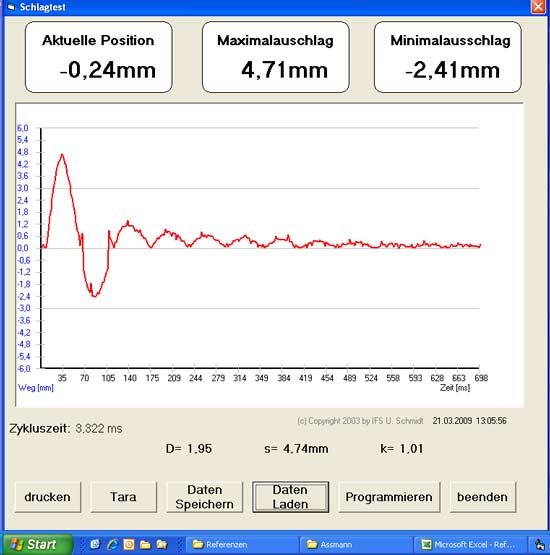Click the orange clock quick launch icon
Screen dimensions: 550x555
coord(128,544)
